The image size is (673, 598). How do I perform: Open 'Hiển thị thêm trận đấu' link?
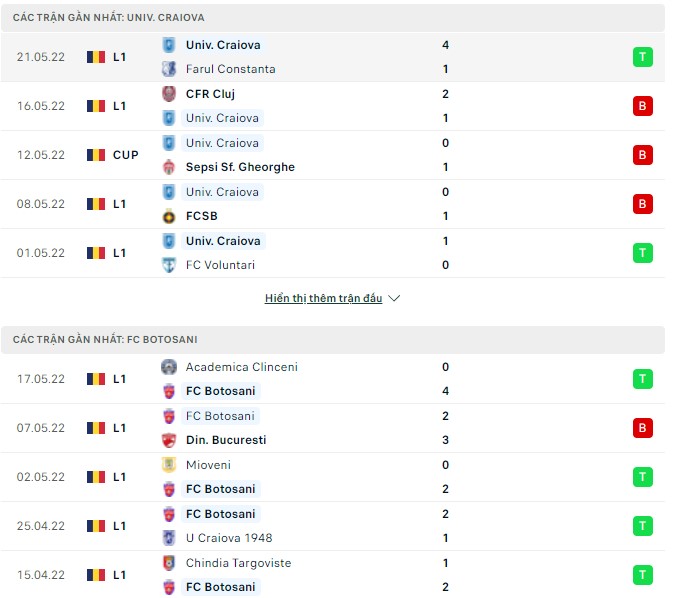[323, 298]
